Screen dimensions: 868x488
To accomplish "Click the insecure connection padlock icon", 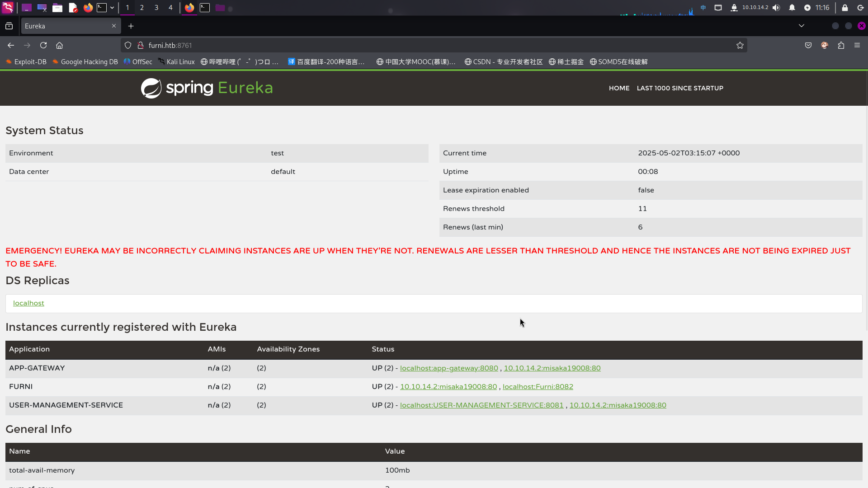I will click(x=141, y=45).
